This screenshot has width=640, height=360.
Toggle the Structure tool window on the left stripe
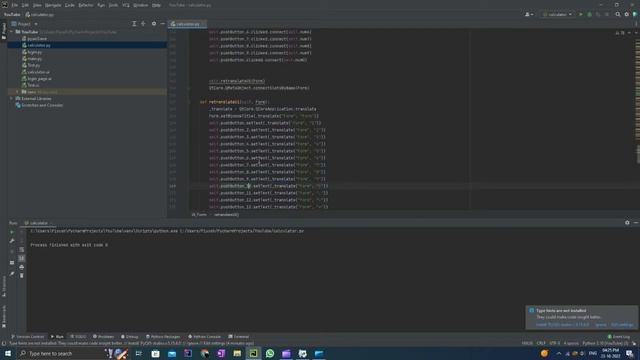[x=4, y=287]
